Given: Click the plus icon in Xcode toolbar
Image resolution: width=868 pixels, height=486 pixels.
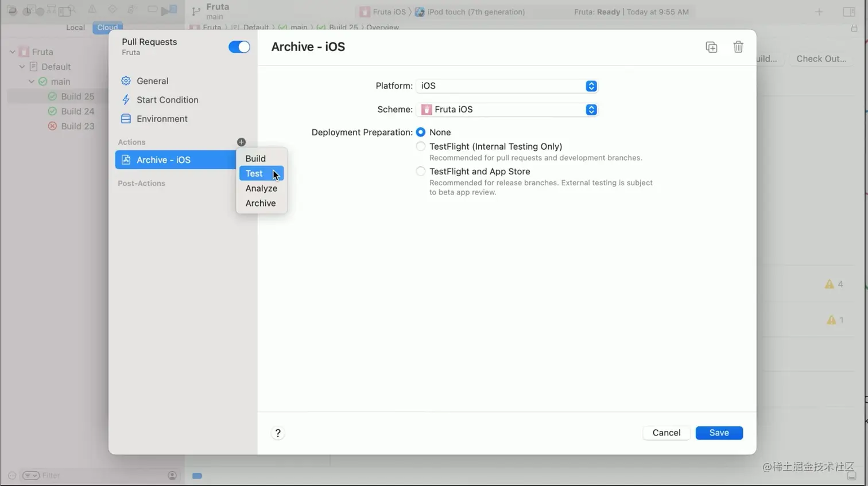Looking at the screenshot, I should (x=819, y=12).
